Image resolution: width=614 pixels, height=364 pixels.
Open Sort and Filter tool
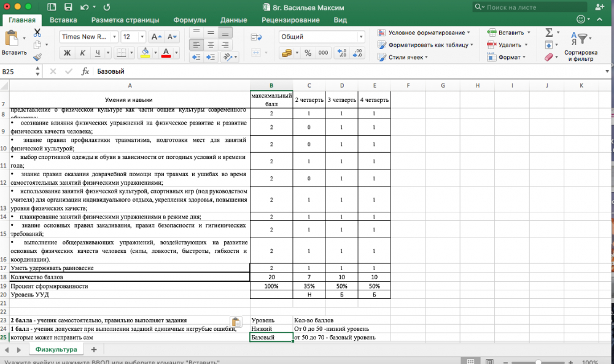click(x=580, y=46)
